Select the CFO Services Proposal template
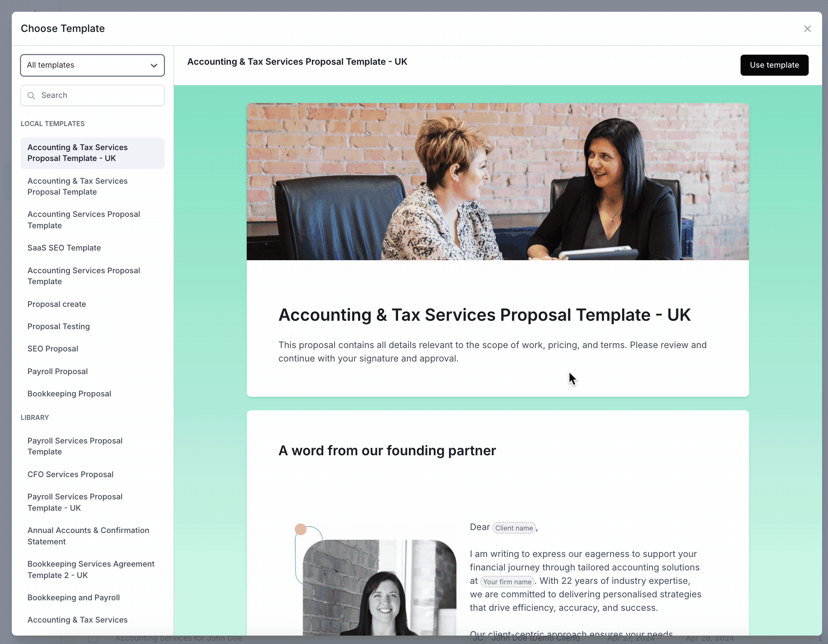Image resolution: width=828 pixels, height=644 pixels. [x=71, y=474]
